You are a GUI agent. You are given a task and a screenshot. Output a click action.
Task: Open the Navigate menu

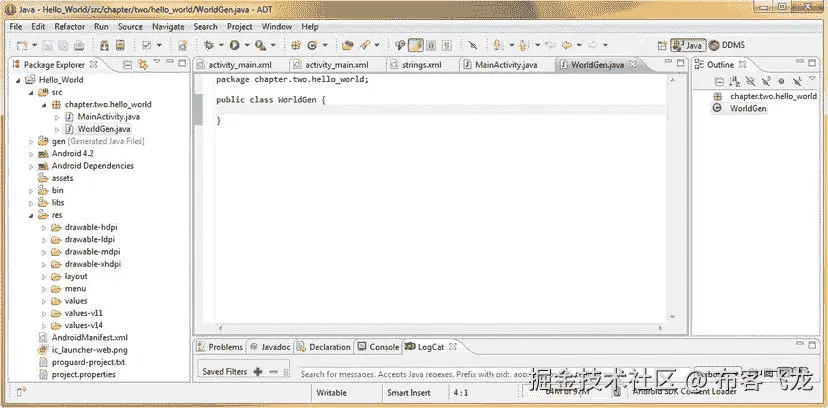coord(168,26)
